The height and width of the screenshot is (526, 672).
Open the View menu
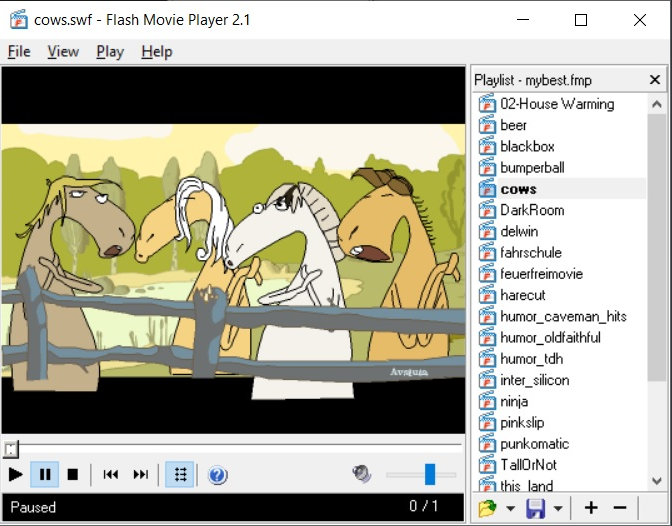tap(63, 52)
